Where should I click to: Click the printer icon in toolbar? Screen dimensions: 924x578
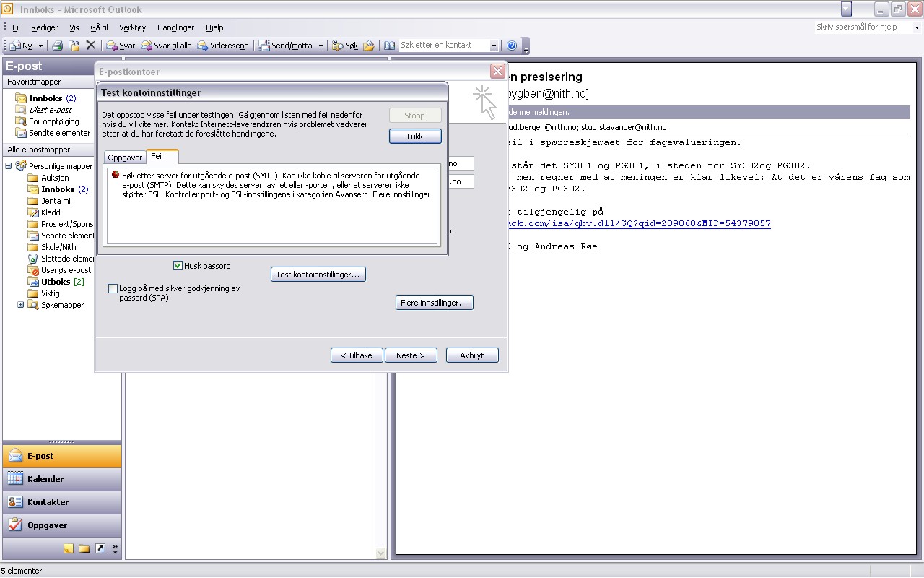pos(57,46)
